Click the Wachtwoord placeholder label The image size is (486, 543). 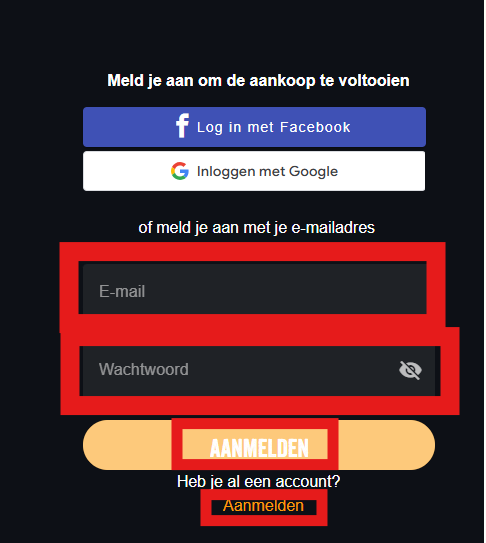[144, 369]
